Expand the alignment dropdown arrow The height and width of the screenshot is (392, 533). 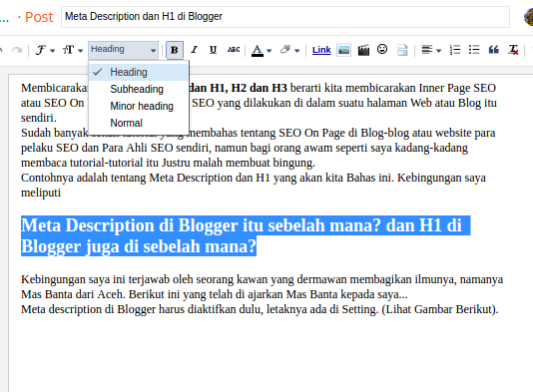[439, 51]
